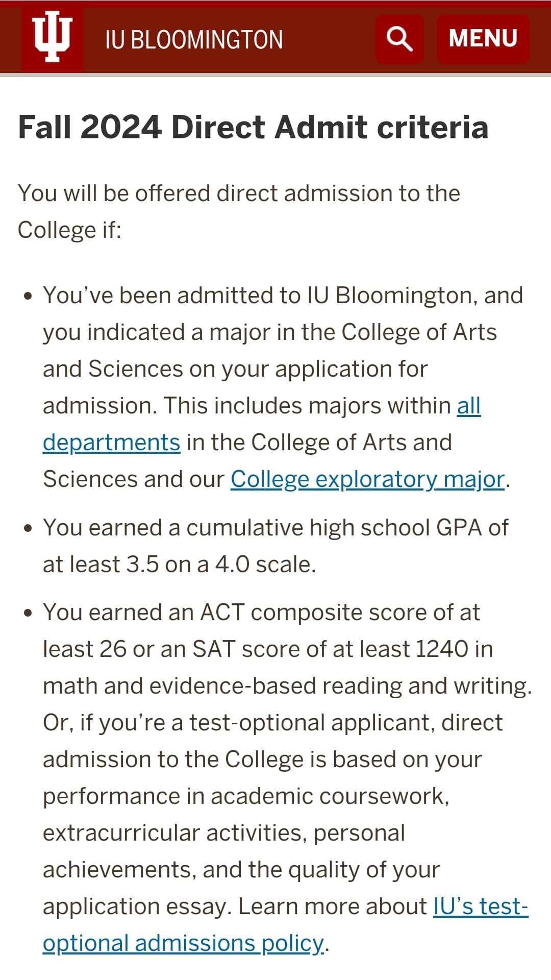Image resolution: width=551 pixels, height=980 pixels.
Task: Follow the College exploratory major link
Action: (367, 479)
